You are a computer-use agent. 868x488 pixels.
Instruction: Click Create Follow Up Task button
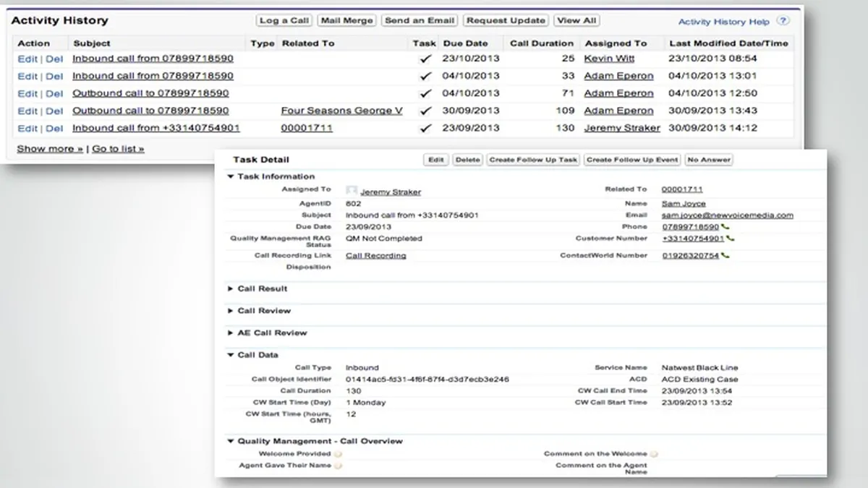[x=533, y=160]
